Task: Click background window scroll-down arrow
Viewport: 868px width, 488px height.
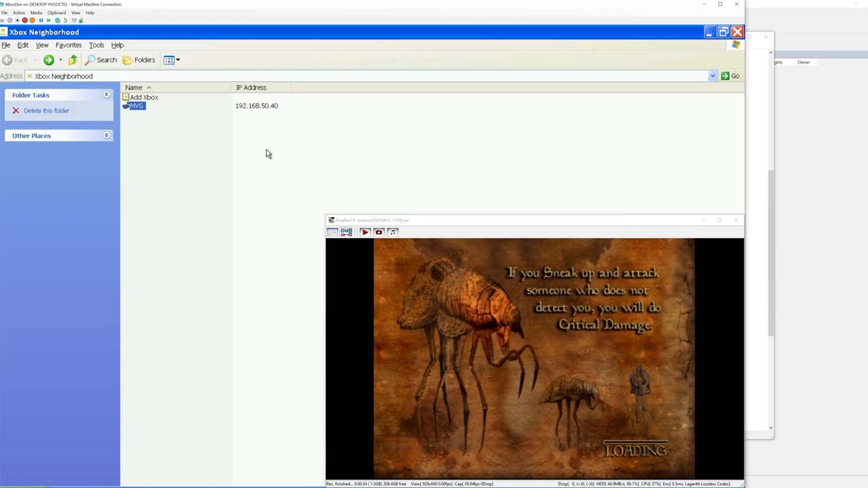Action: (771, 428)
